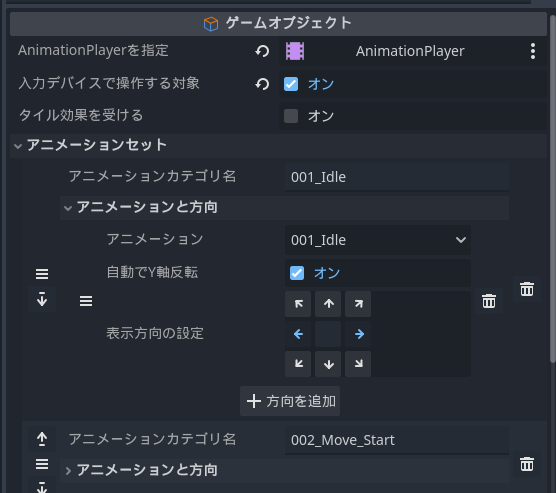Edit the 002_Move_Start category name field
556x493 pixels.
[x=397, y=440]
